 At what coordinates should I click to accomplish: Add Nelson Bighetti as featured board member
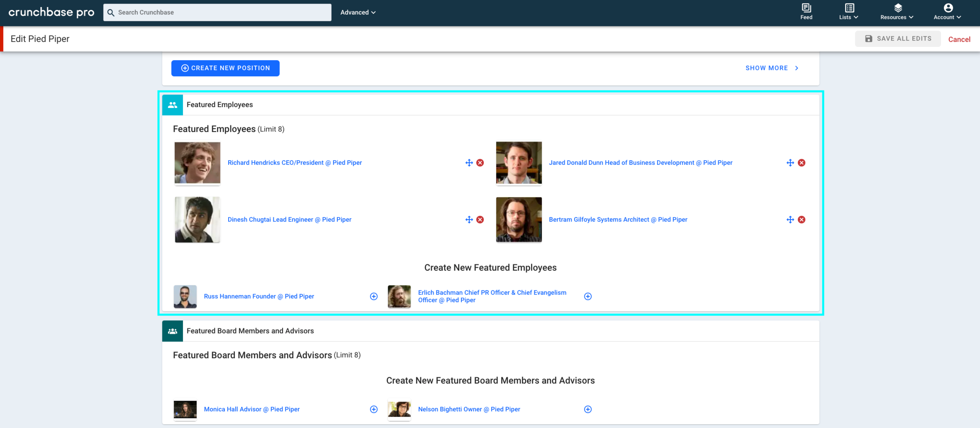(588, 409)
